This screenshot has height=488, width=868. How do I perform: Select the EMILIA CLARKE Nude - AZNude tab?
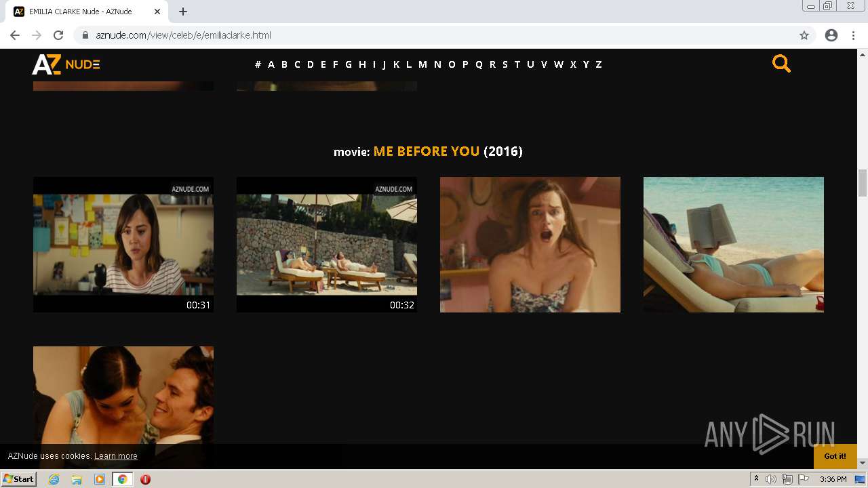pyautogui.click(x=87, y=12)
